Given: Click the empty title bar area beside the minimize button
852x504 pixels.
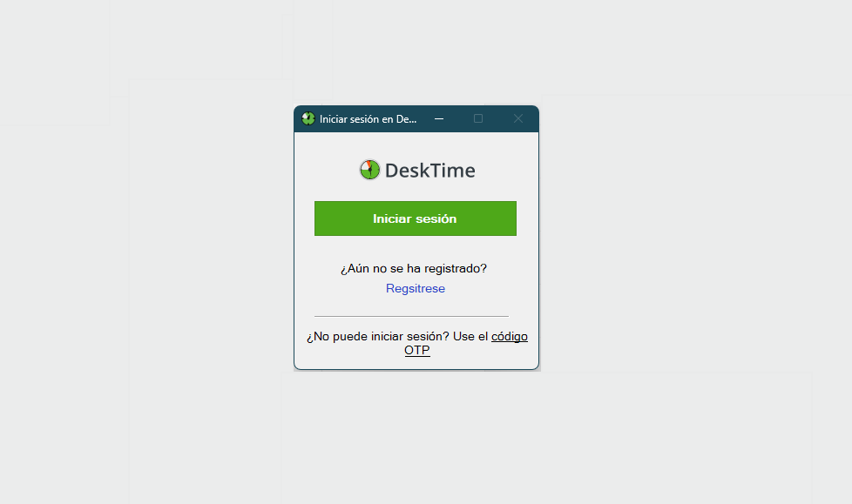Looking at the screenshot, I should tap(458, 119).
